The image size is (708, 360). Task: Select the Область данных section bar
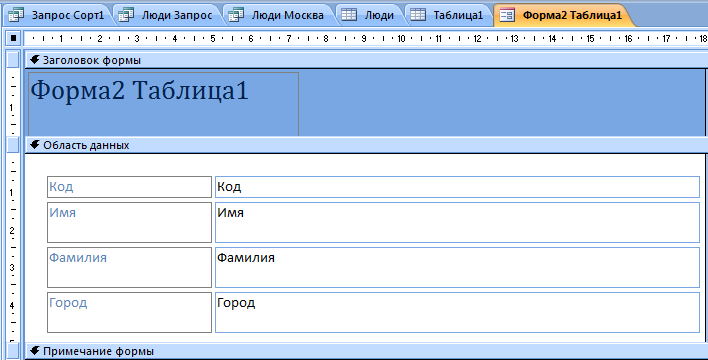tap(366, 145)
